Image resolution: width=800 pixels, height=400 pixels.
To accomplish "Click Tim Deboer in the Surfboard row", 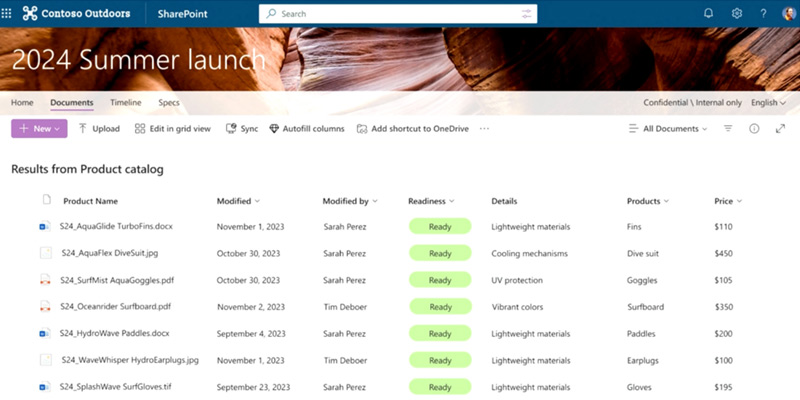I will click(345, 307).
